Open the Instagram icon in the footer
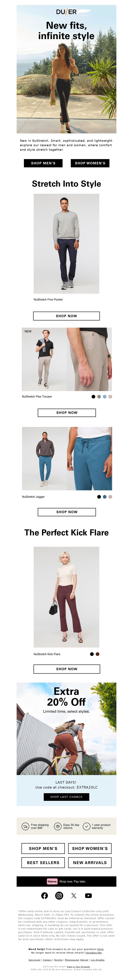Screen dimensions: 133x980 59,895
